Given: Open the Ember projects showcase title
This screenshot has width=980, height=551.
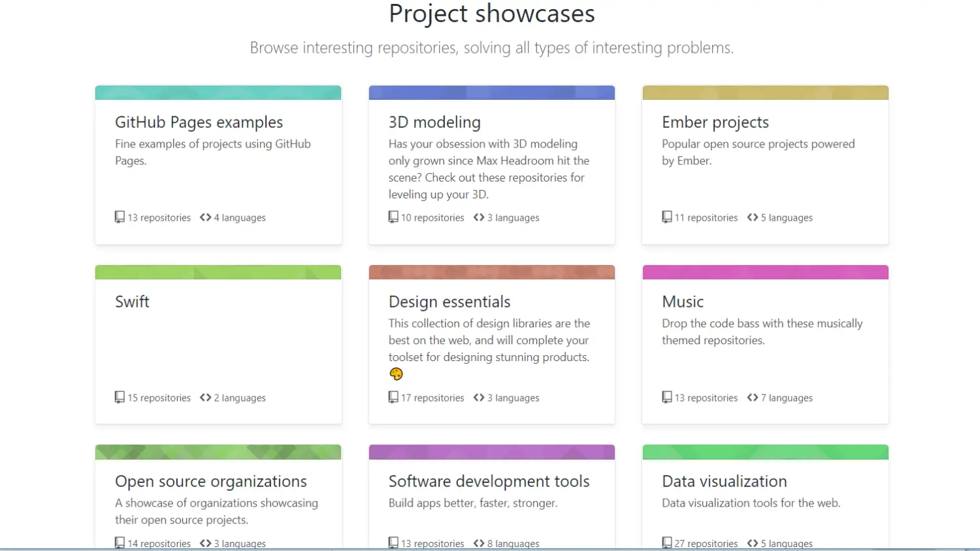Looking at the screenshot, I should 715,122.
